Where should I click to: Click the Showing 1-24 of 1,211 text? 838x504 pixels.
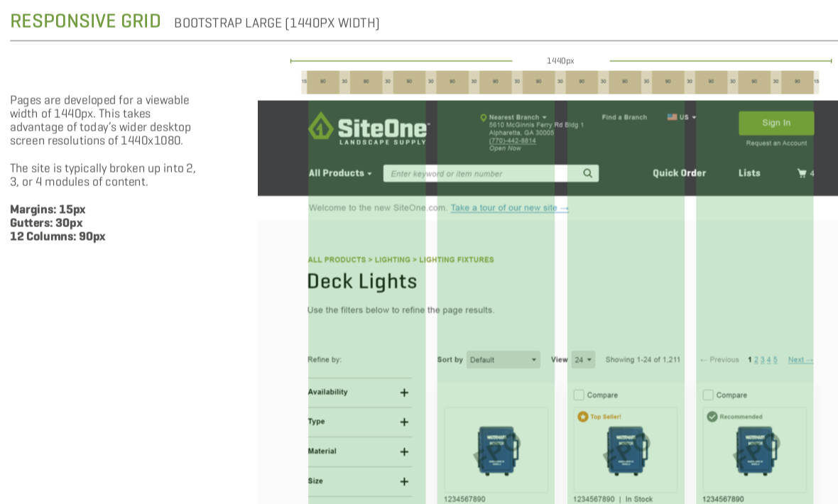(643, 360)
